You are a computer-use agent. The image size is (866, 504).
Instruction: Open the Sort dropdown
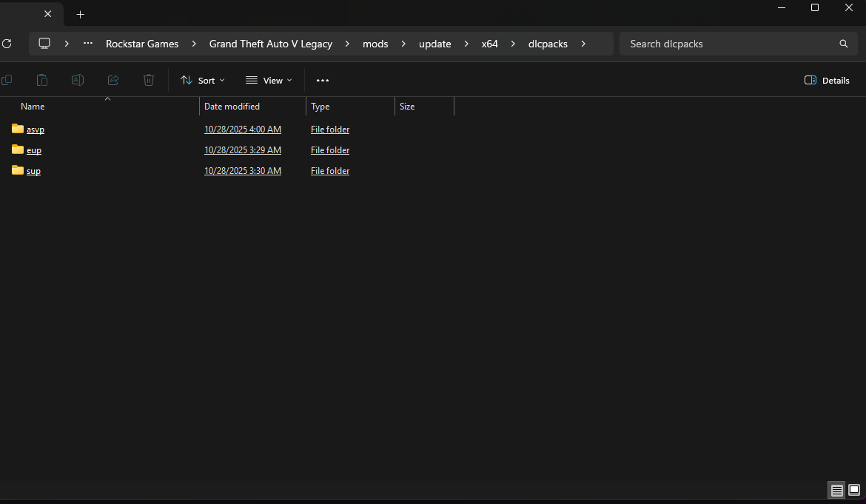coord(203,81)
